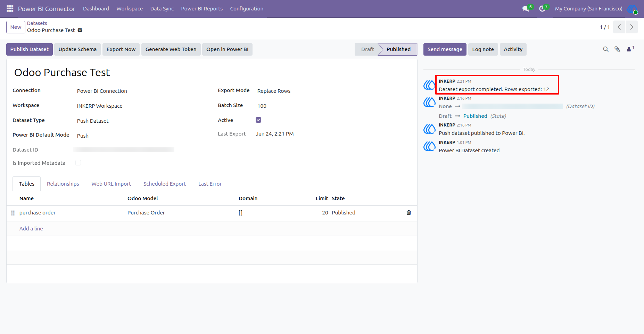Click the Add a line link
Image resolution: width=644 pixels, height=334 pixels.
tap(31, 229)
